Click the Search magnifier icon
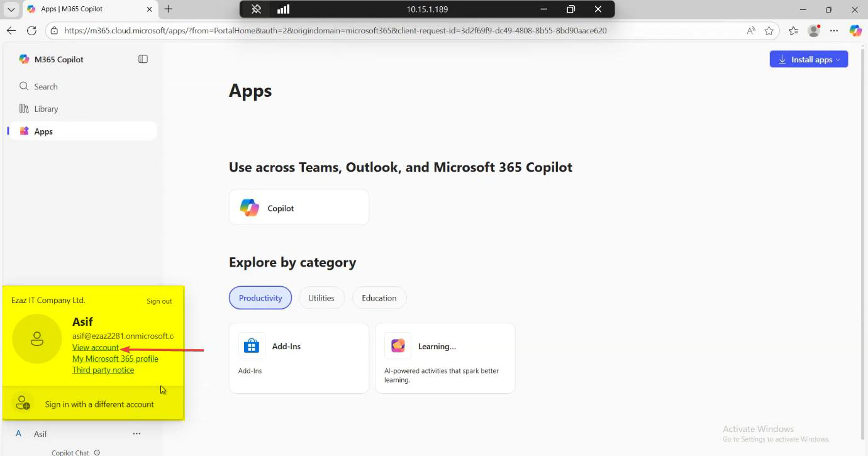 click(24, 86)
